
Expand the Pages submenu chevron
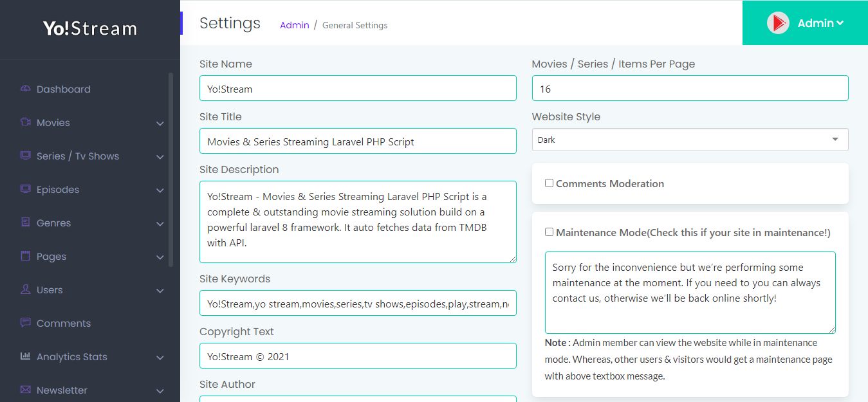click(x=160, y=257)
